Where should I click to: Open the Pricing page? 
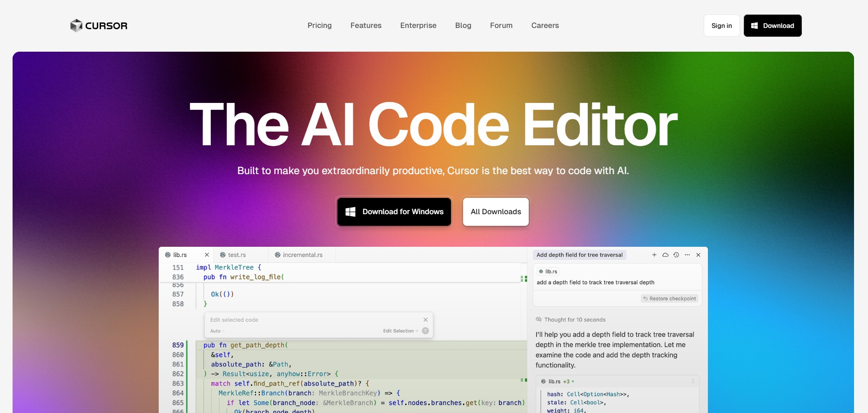point(320,26)
